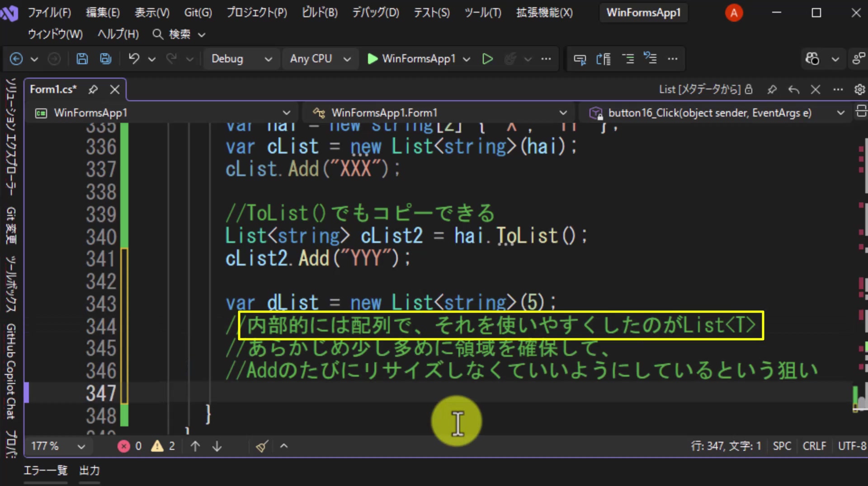This screenshot has height=486, width=868.
Task: Click the split editor icon beside member dropdown
Action: 861,111
